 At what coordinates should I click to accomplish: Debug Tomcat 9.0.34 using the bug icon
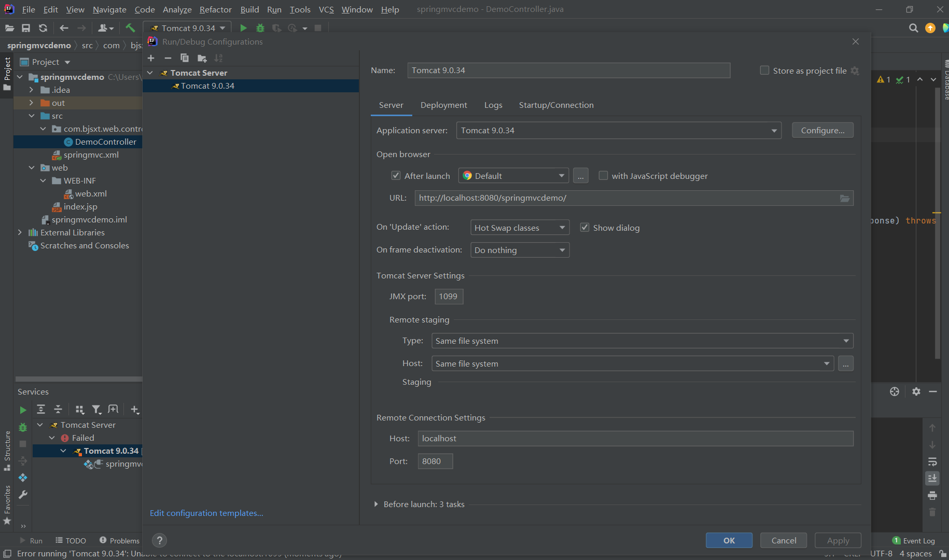[x=260, y=28]
